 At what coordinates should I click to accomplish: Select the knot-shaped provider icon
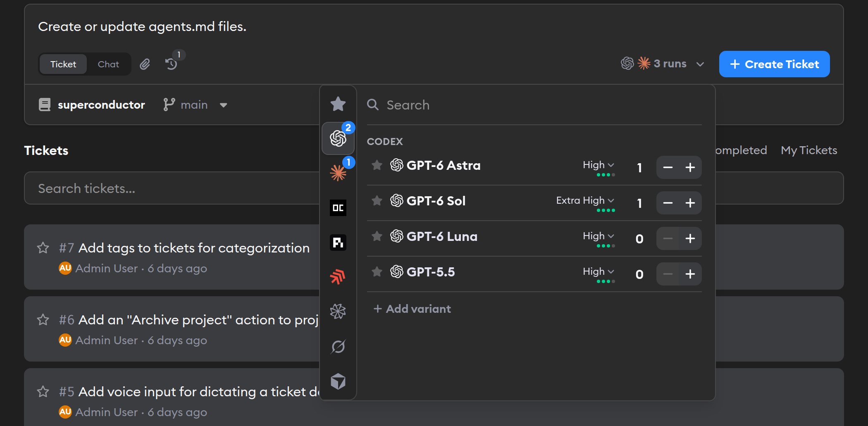pyautogui.click(x=338, y=312)
